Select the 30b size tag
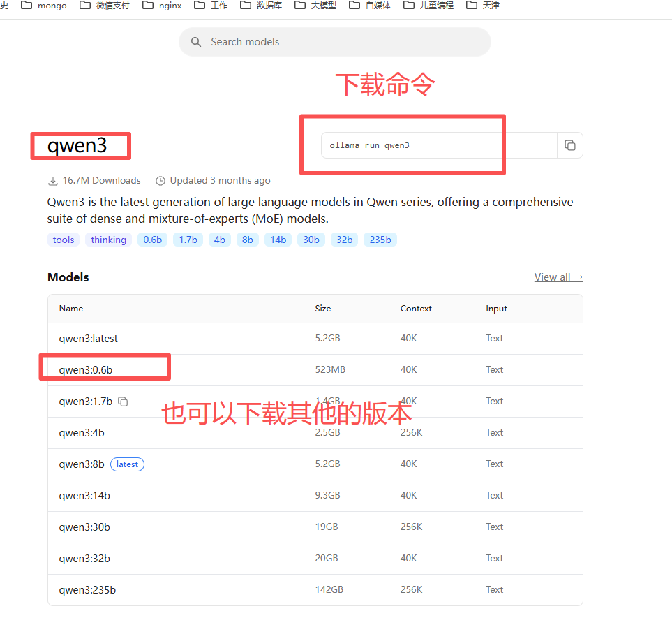 (311, 240)
